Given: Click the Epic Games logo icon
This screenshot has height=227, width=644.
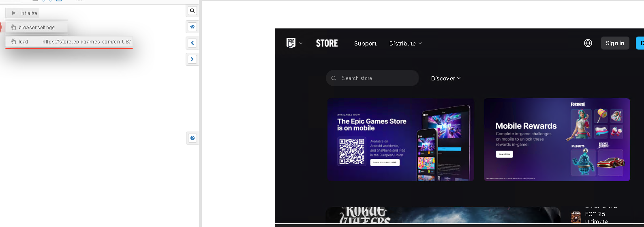Looking at the screenshot, I should click(x=291, y=43).
